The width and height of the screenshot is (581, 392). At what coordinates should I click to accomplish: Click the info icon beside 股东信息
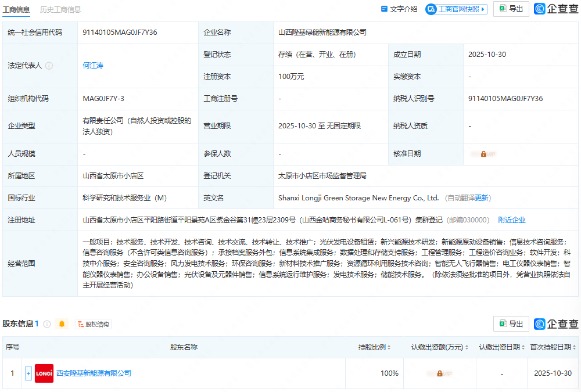[x=47, y=324]
